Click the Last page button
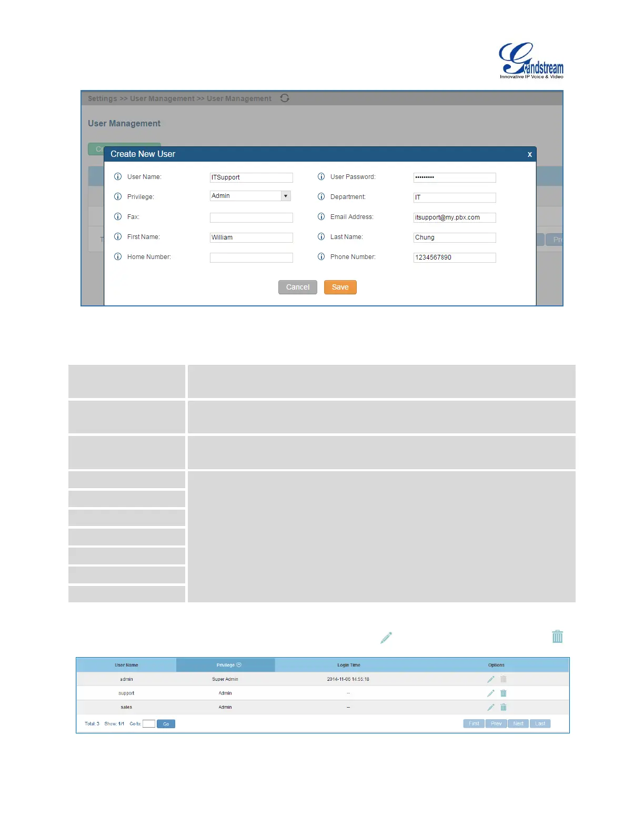The width and height of the screenshot is (644, 834). pos(540,723)
